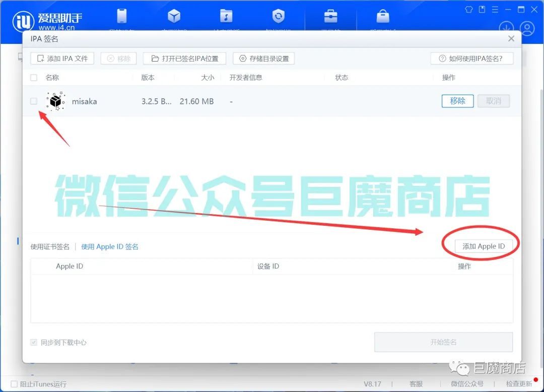The width and height of the screenshot is (544, 392).
Task: Select the misaka file name
Action: point(84,102)
